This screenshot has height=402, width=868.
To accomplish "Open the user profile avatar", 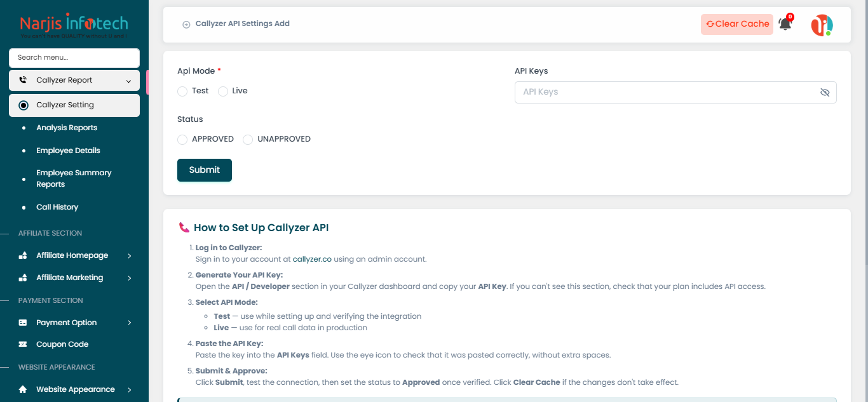I will tap(822, 25).
